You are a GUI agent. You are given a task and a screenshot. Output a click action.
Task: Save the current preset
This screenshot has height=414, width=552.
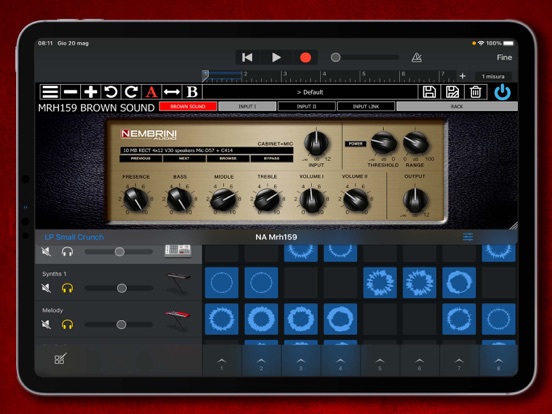coord(429,92)
